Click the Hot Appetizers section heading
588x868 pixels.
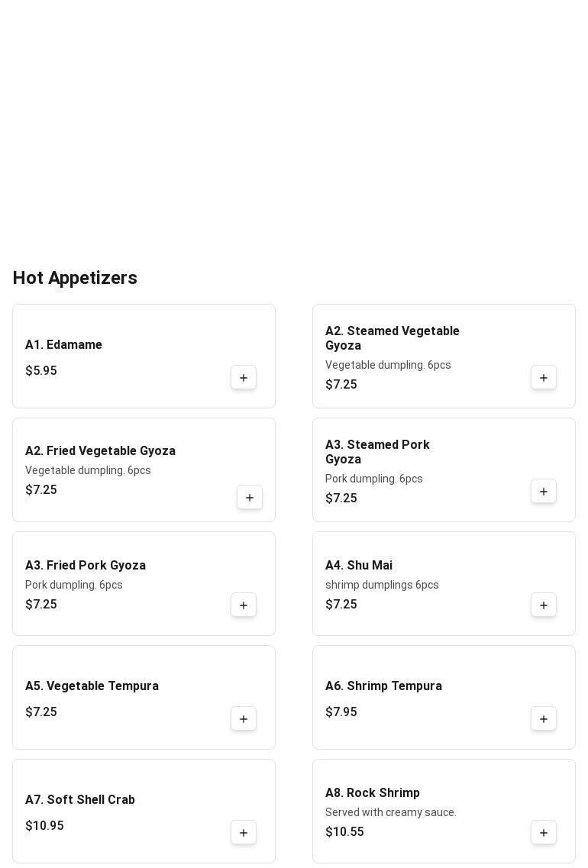pos(75,278)
